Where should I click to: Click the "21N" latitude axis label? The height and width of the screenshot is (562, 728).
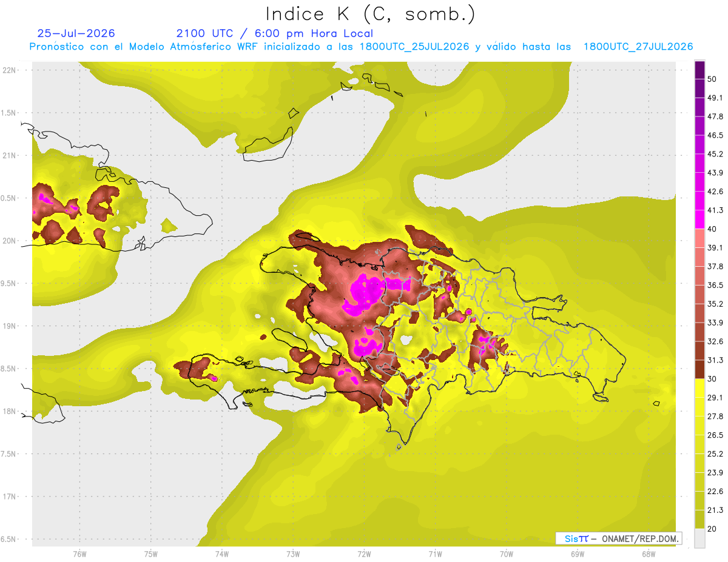tap(9, 156)
